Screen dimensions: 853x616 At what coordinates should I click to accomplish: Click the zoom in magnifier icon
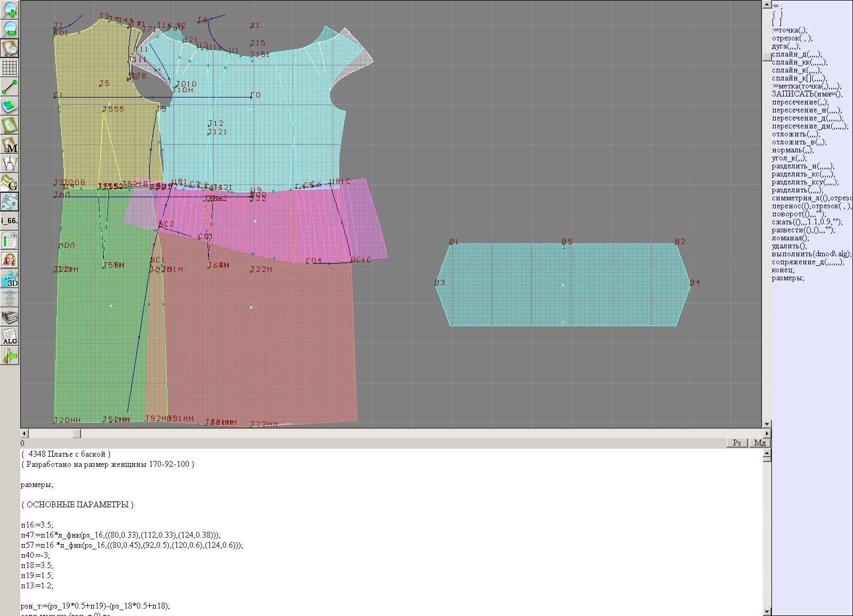coord(10,10)
